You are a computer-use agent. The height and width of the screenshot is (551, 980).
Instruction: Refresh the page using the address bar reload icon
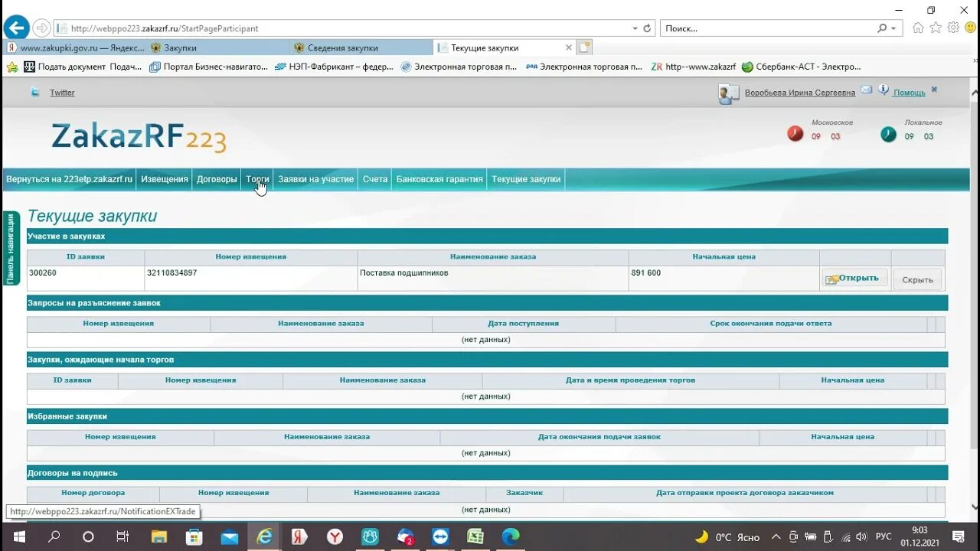tap(647, 28)
